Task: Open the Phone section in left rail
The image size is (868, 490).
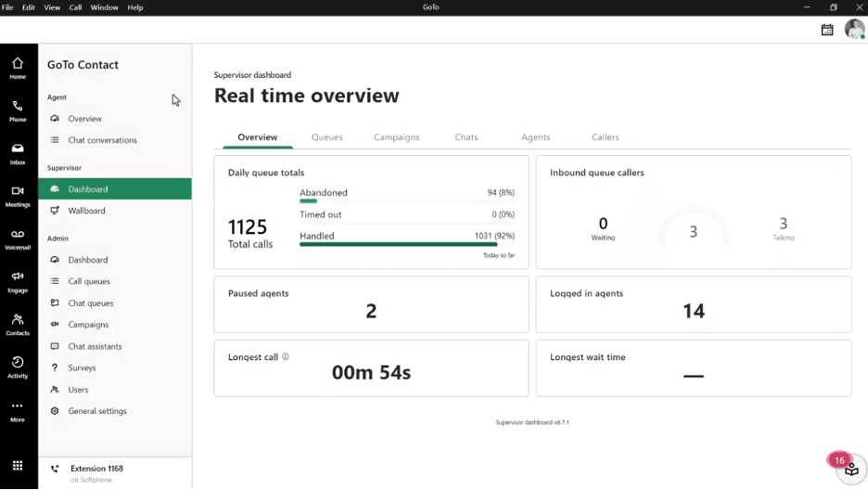Action: click(18, 110)
